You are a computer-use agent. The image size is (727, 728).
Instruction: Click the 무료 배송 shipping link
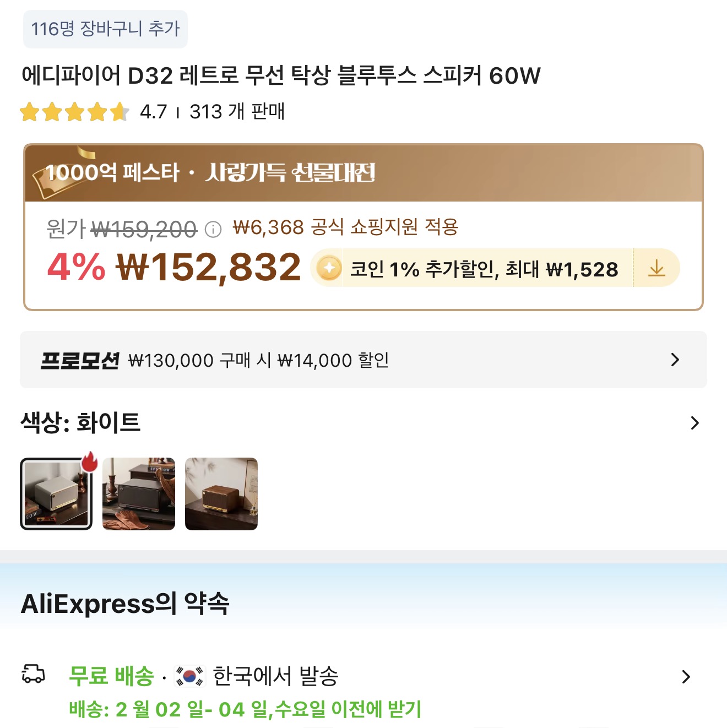111,676
